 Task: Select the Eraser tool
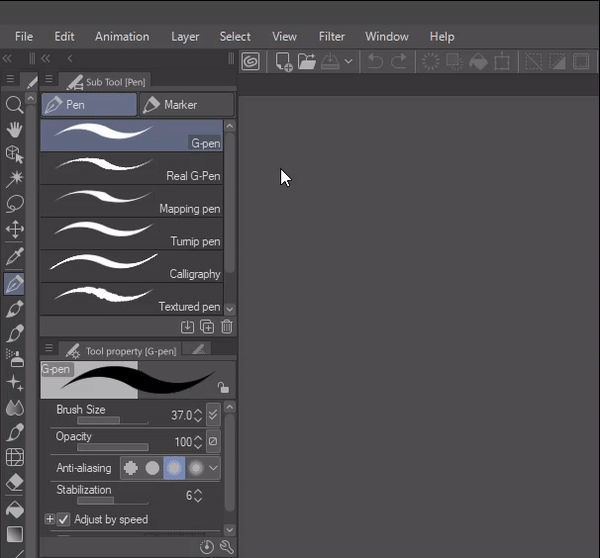pos(14,483)
